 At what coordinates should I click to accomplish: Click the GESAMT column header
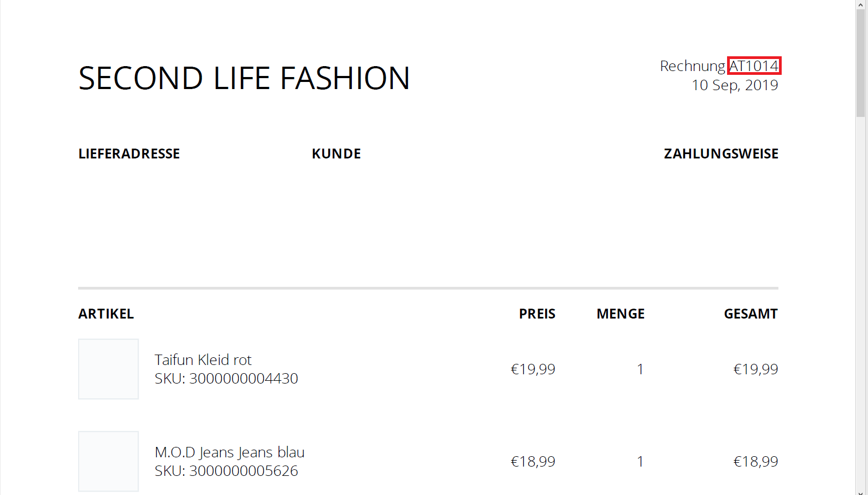(751, 314)
